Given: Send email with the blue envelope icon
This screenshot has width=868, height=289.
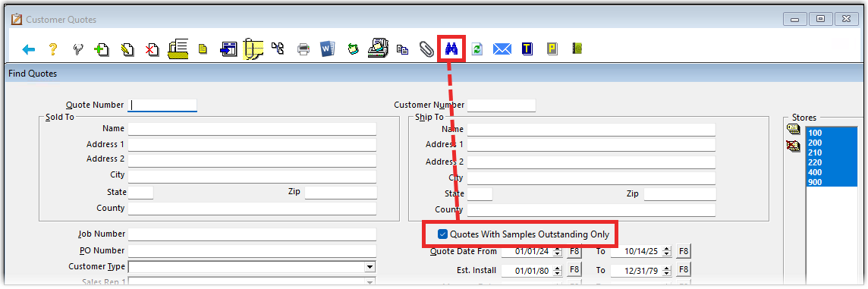Looking at the screenshot, I should coord(502,49).
